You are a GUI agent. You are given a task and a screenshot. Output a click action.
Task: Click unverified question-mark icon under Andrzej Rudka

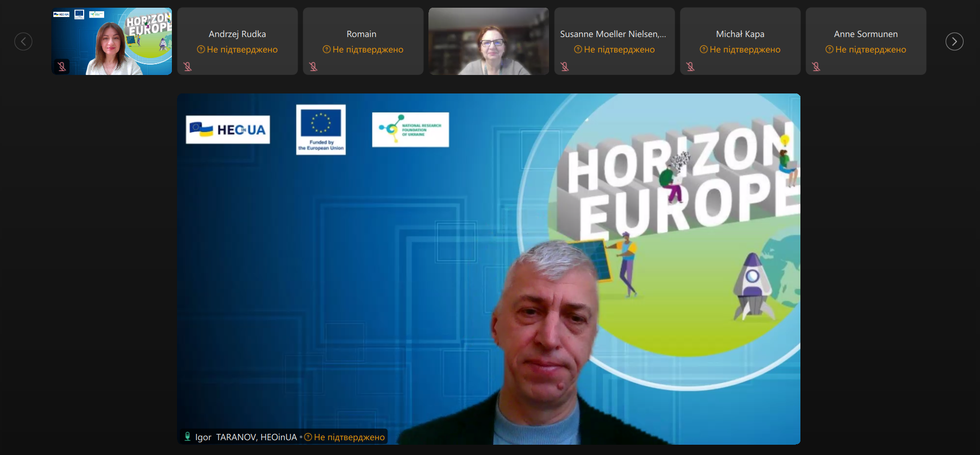coord(201,50)
